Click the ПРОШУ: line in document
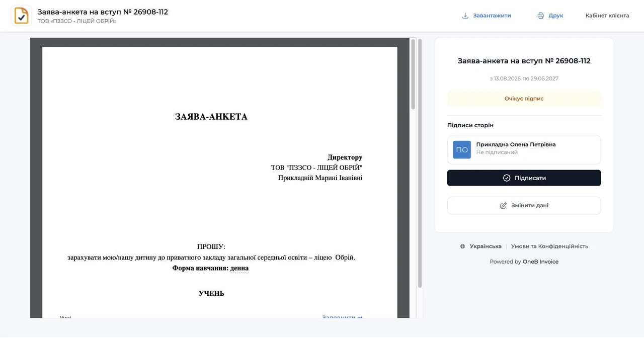644x338 pixels. point(211,247)
